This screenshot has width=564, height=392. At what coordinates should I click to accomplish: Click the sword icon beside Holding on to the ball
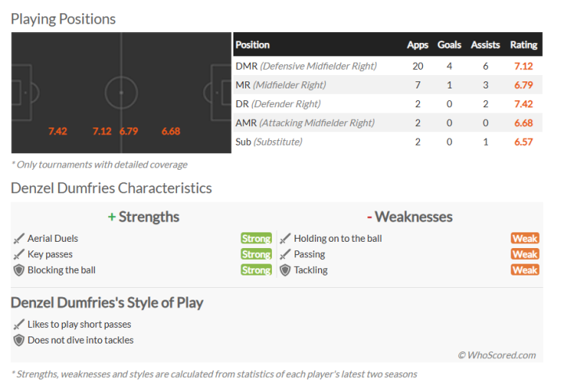point(286,239)
